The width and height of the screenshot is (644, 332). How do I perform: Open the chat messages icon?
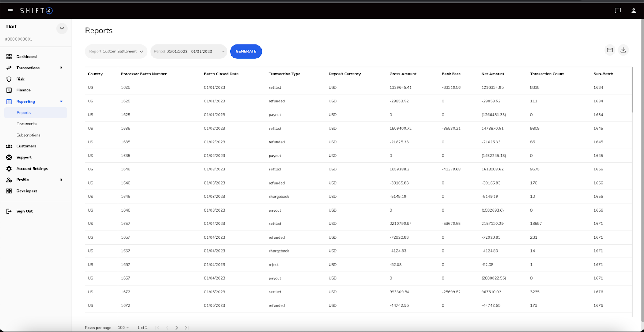coord(617,11)
